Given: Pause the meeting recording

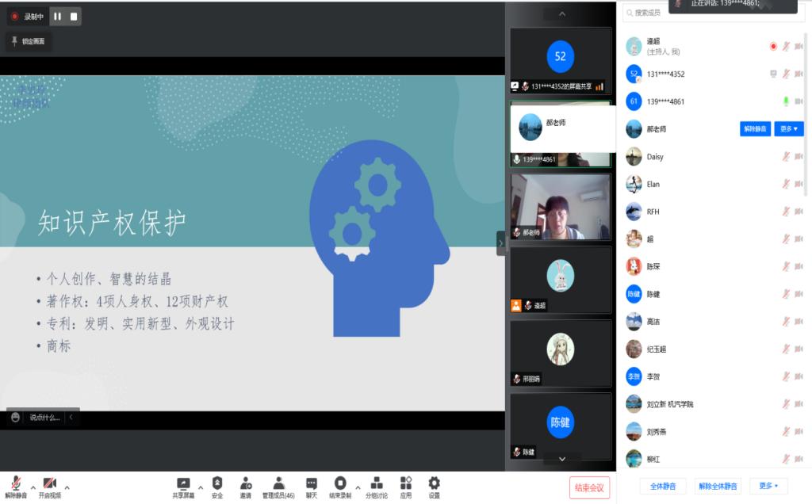Looking at the screenshot, I should [58, 17].
